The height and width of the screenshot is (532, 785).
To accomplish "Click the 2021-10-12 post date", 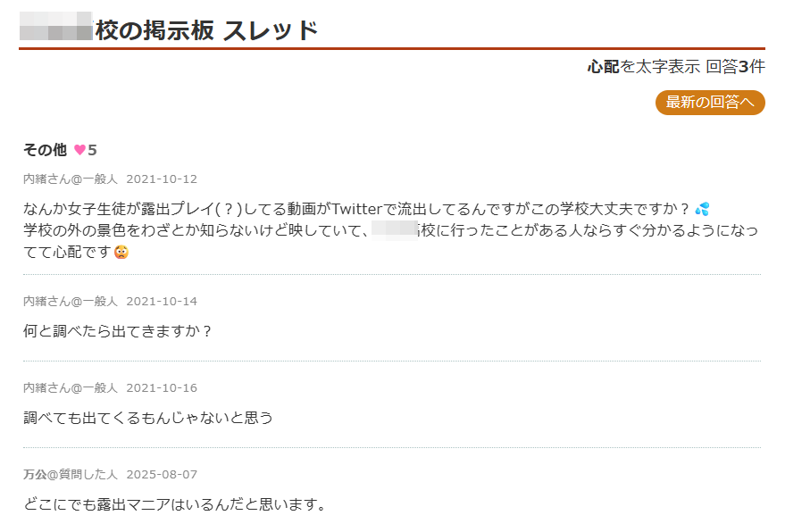I will click(162, 179).
